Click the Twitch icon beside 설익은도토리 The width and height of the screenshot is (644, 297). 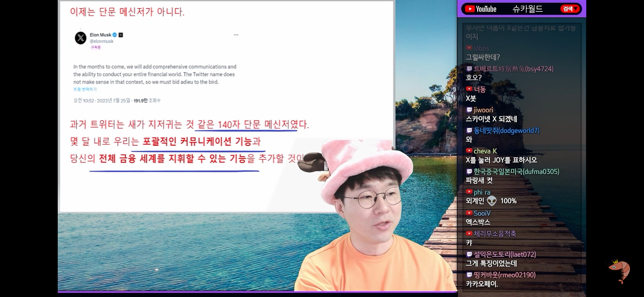point(469,254)
